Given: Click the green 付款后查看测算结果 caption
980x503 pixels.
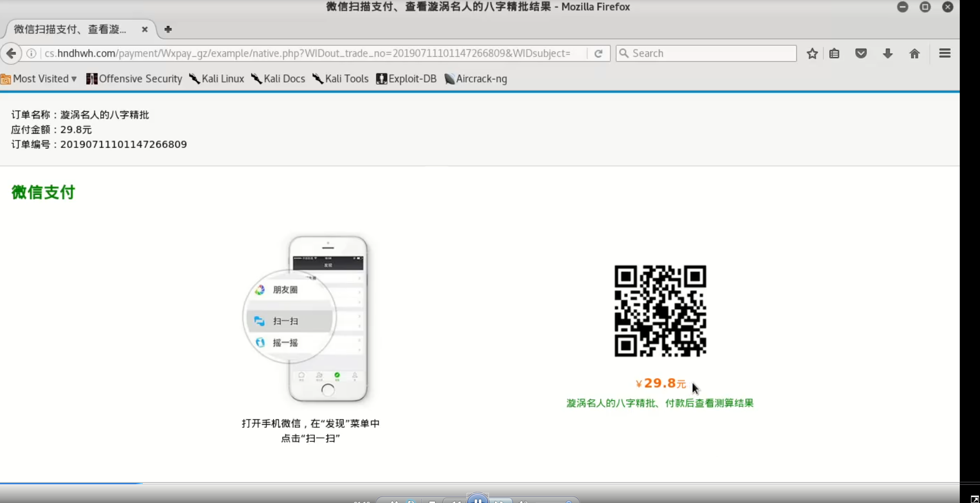Looking at the screenshot, I should click(x=660, y=403).
